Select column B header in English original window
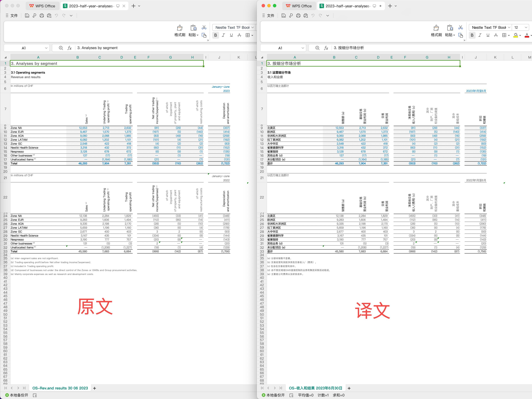Screen dimensions: 532x399 (x=78, y=57)
